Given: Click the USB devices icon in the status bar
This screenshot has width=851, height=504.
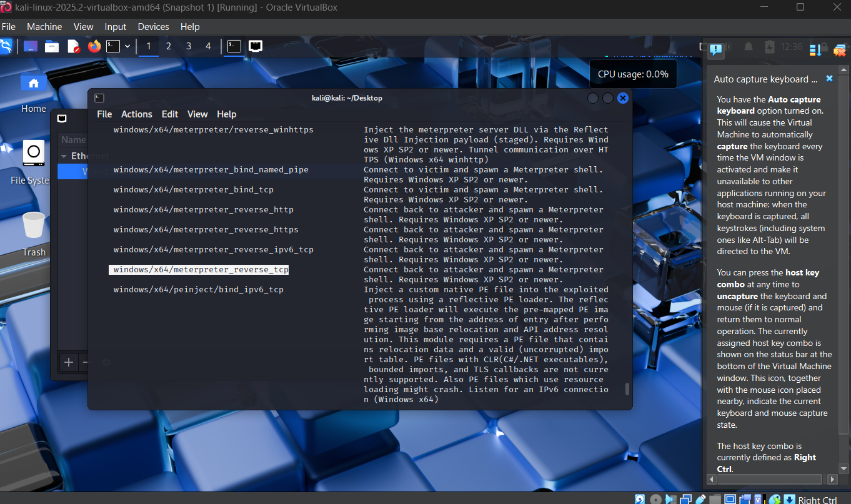Looking at the screenshot, I should pyautogui.click(x=701, y=499).
